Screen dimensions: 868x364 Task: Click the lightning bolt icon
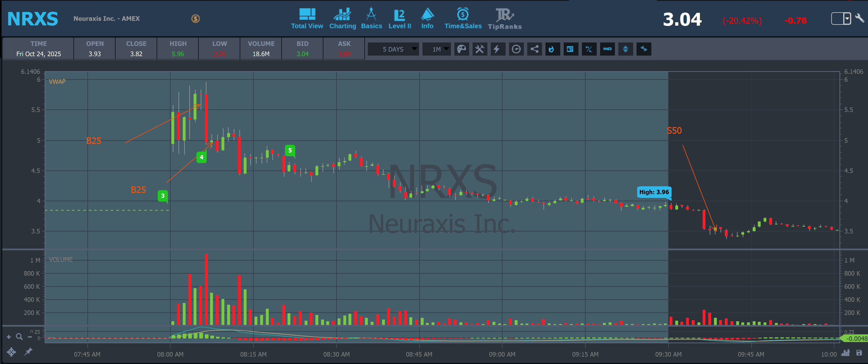pos(497,49)
